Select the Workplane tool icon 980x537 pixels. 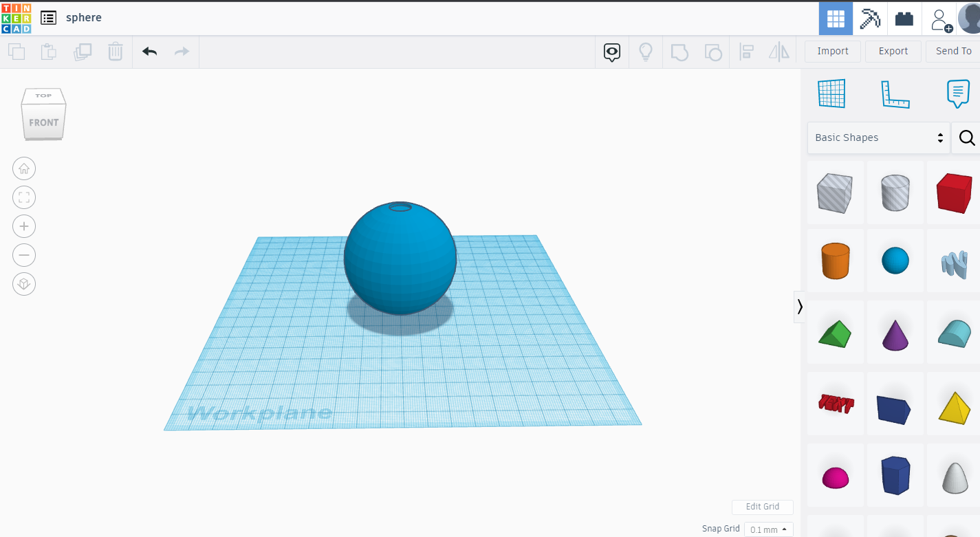pos(831,94)
